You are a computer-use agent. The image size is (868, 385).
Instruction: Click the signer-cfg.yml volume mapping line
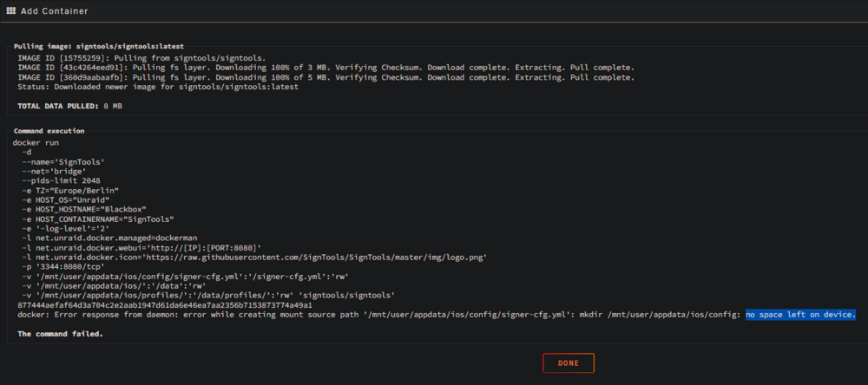186,277
